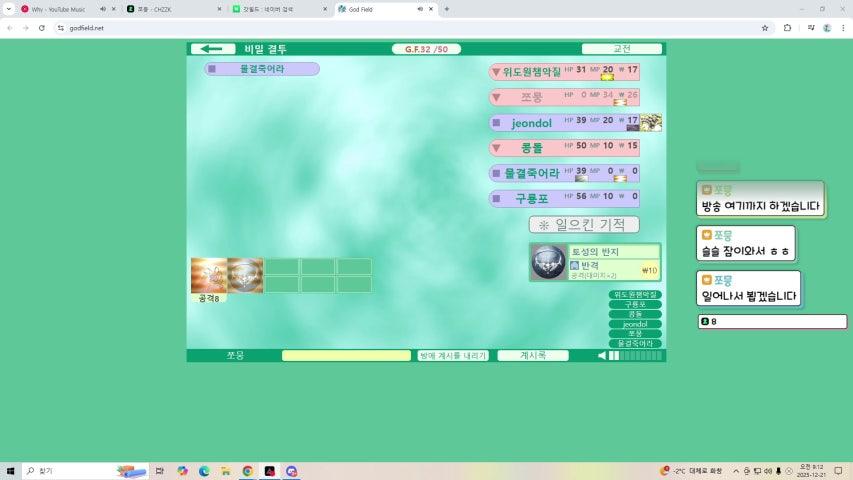Open the 게시록 message log
853x480 pixels.
pos(532,356)
